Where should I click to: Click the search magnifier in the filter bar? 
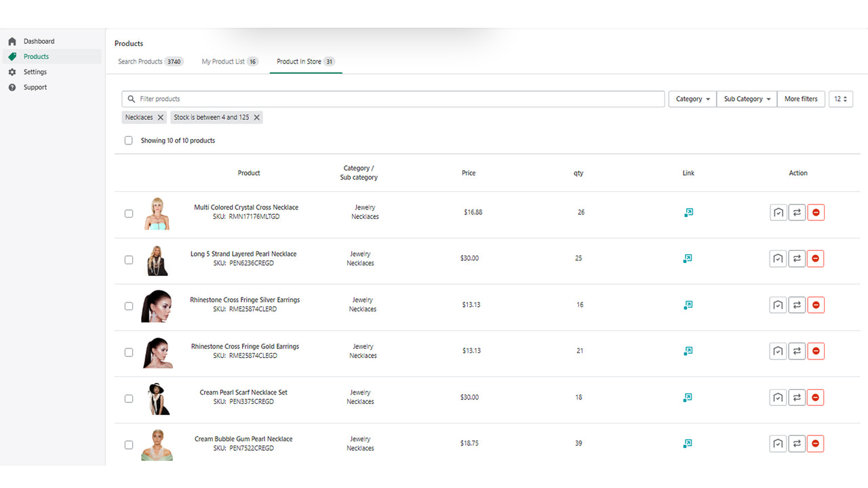pos(131,98)
